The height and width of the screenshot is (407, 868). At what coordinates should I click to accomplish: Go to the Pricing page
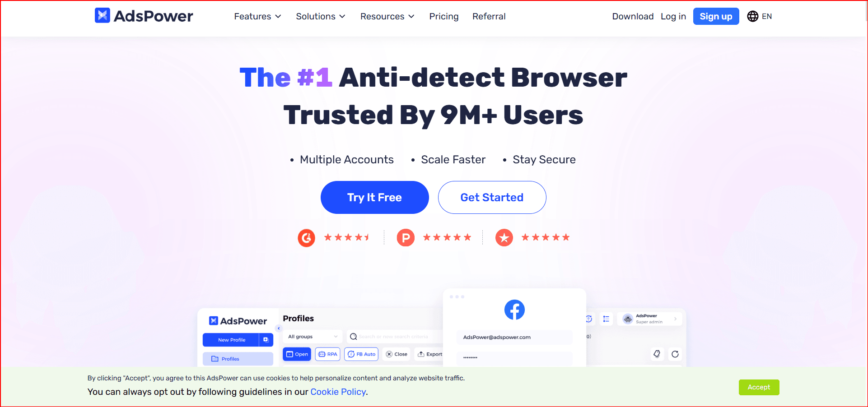tap(443, 16)
